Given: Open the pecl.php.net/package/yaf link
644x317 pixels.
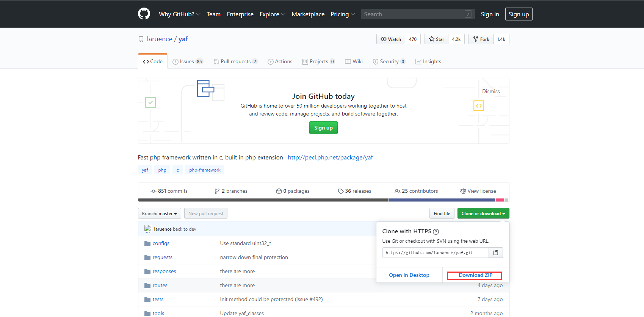Looking at the screenshot, I should point(330,158).
